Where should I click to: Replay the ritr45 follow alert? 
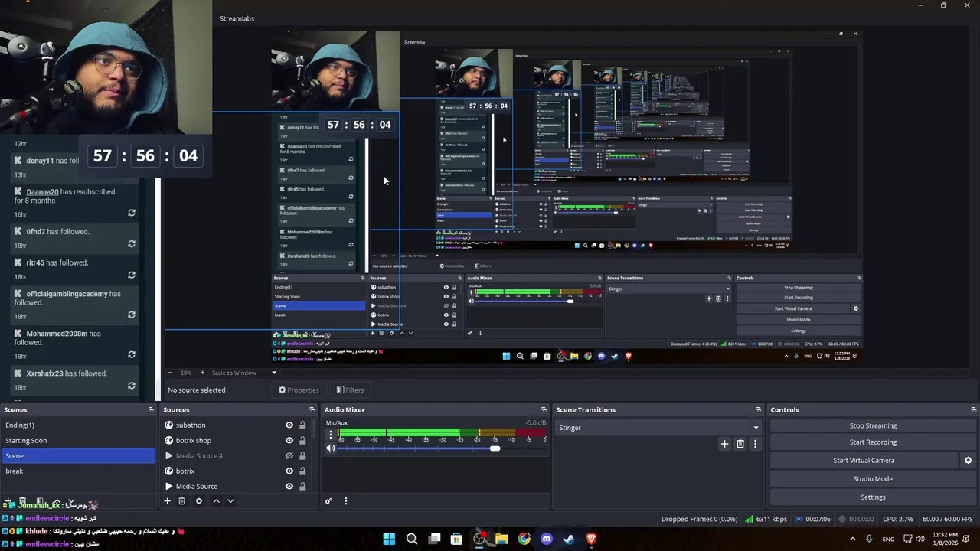pos(132,275)
